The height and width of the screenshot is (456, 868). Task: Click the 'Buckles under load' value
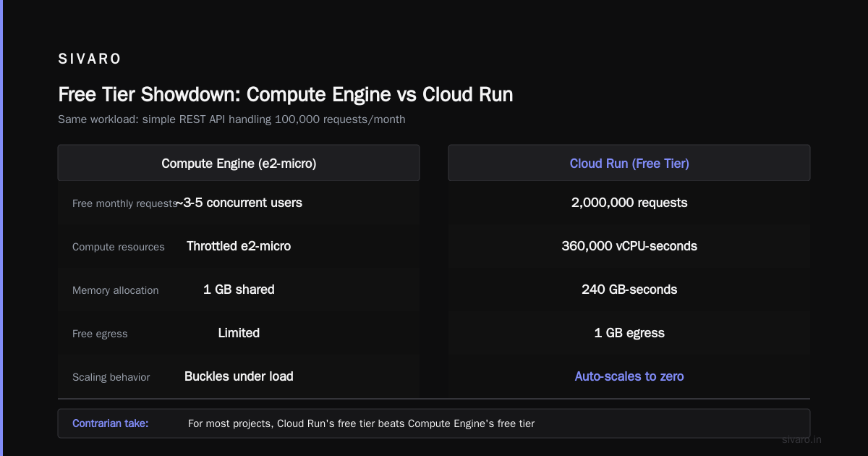[239, 376]
